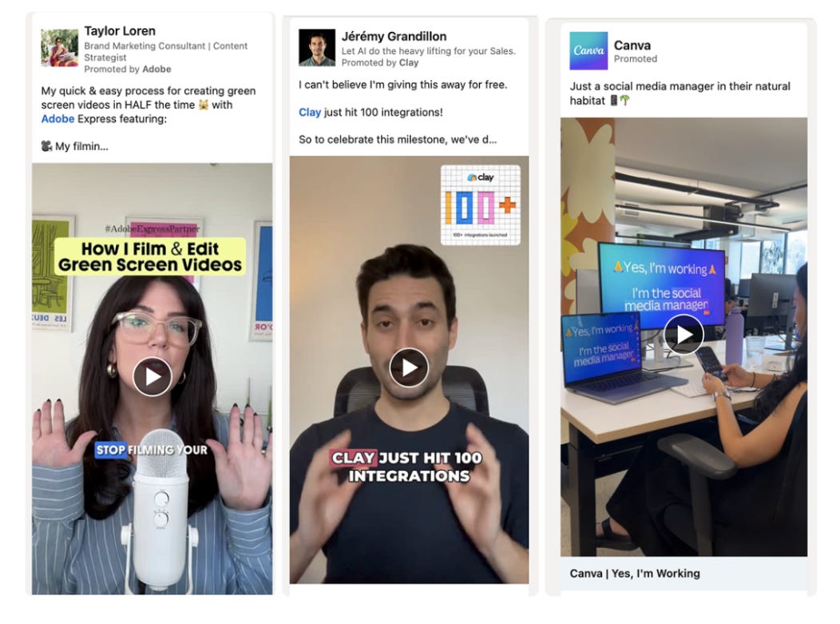Image resolution: width=840 pixels, height=624 pixels.
Task: Click the 'Promoted by Adobe' label
Action: [128, 70]
